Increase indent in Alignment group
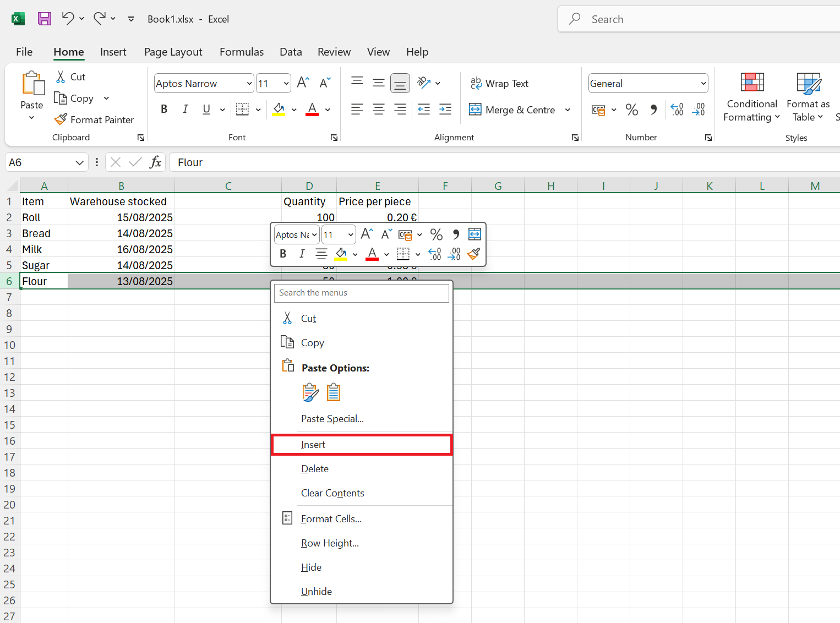This screenshot has width=840, height=623. (445, 110)
